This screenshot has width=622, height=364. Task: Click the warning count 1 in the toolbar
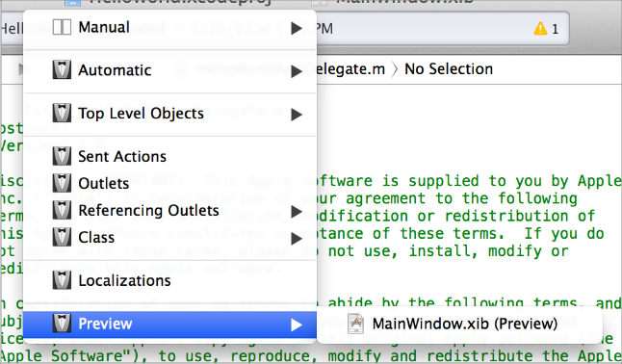(555, 29)
